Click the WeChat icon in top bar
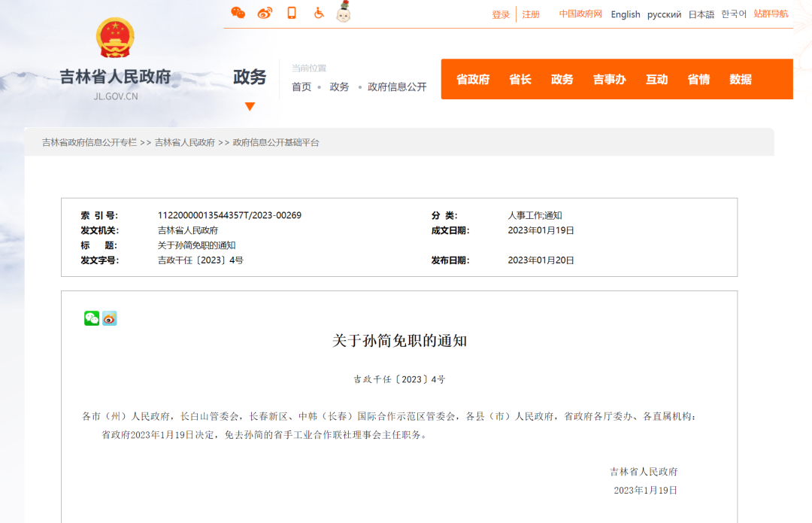812x523 pixels. [238, 13]
